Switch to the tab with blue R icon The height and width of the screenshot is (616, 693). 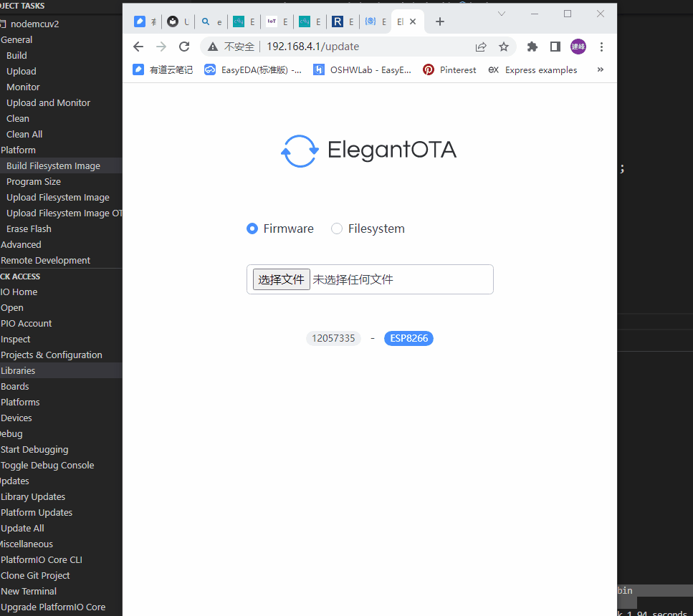point(338,21)
